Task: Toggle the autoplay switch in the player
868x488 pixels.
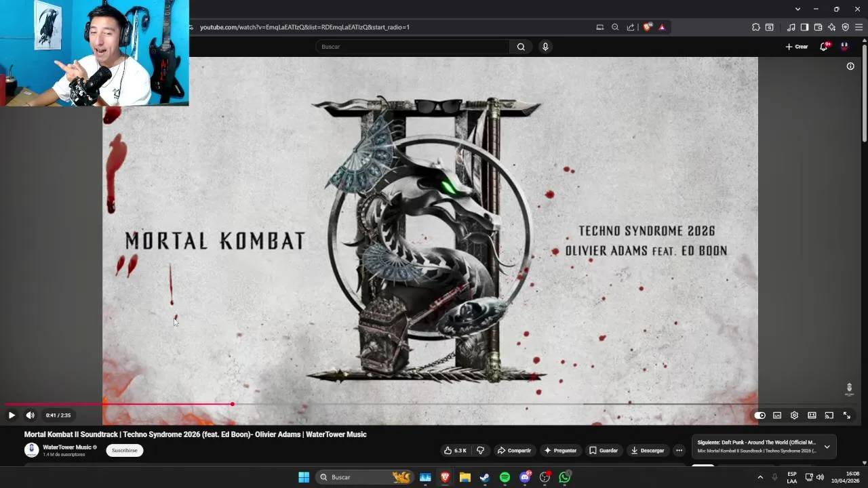Action: coord(759,415)
